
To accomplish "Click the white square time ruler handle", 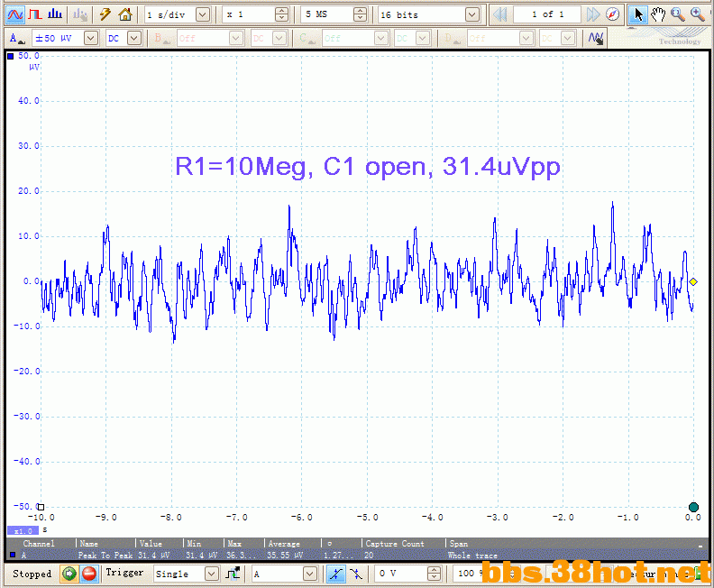I will [41, 507].
